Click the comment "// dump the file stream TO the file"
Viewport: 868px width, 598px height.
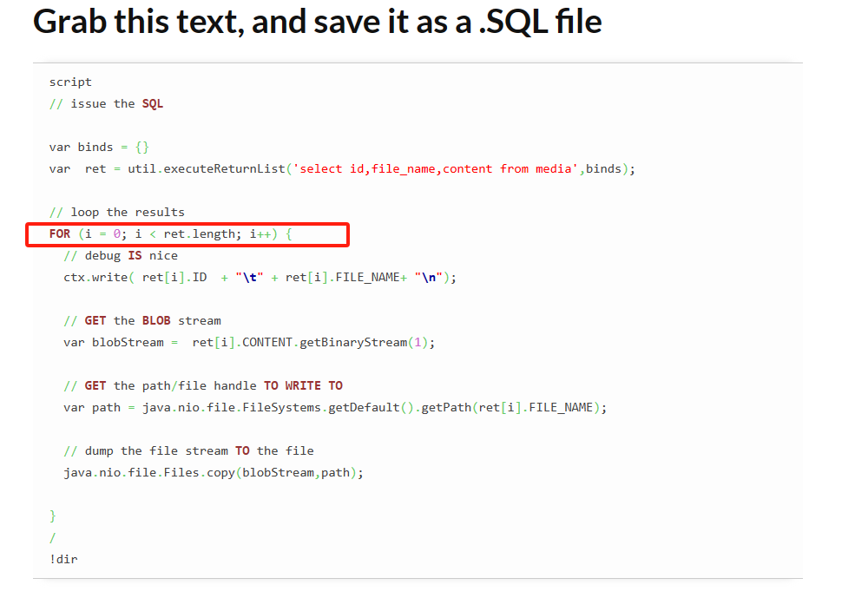188,450
